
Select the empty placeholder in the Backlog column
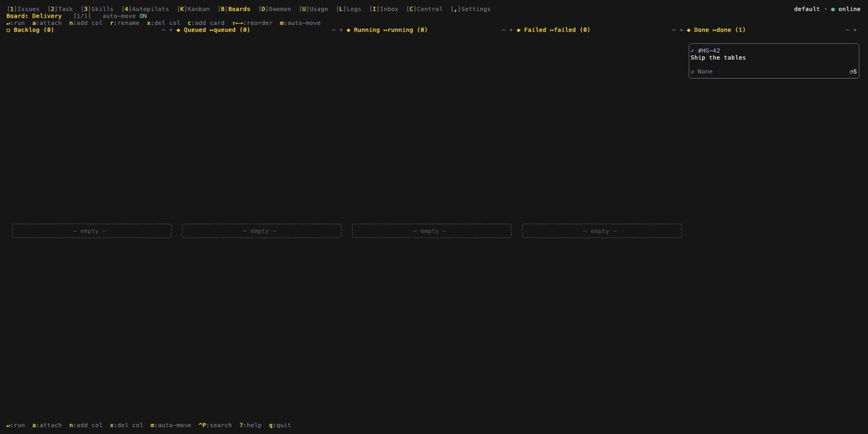[91, 231]
